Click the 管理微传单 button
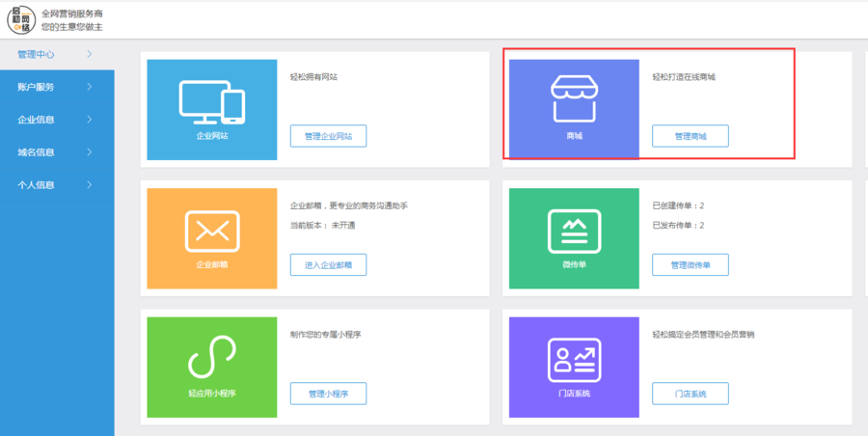The width and height of the screenshot is (868, 436). click(690, 265)
